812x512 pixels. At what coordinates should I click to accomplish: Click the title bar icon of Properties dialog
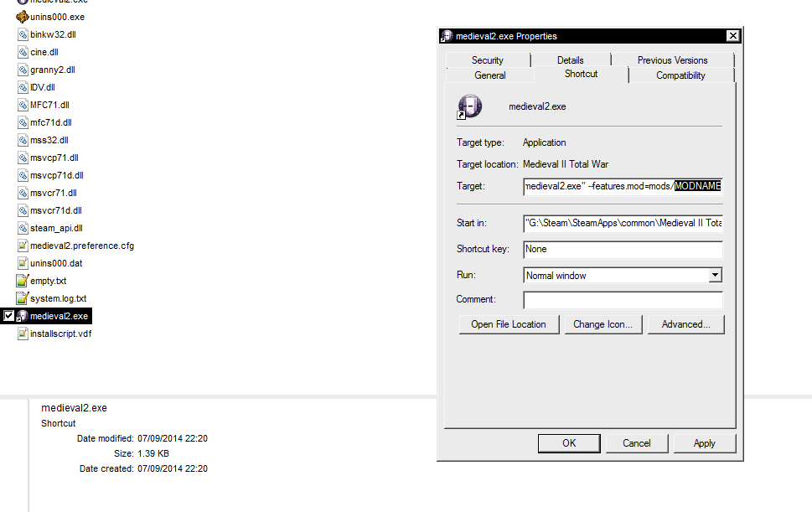447,36
